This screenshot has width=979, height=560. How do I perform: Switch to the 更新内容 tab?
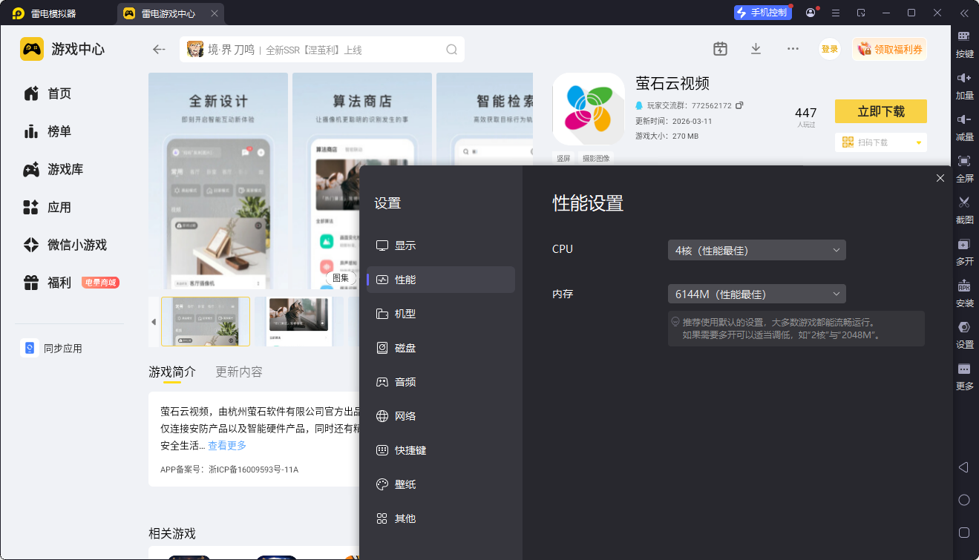[x=238, y=372]
